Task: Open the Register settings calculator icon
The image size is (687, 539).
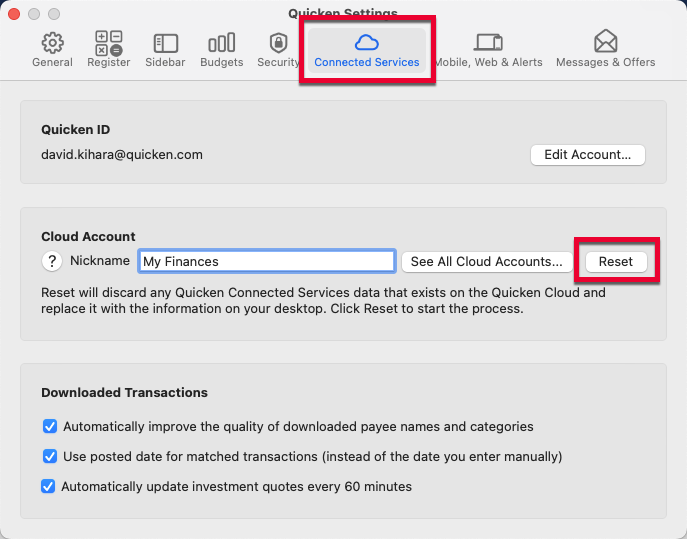Action: tap(109, 43)
